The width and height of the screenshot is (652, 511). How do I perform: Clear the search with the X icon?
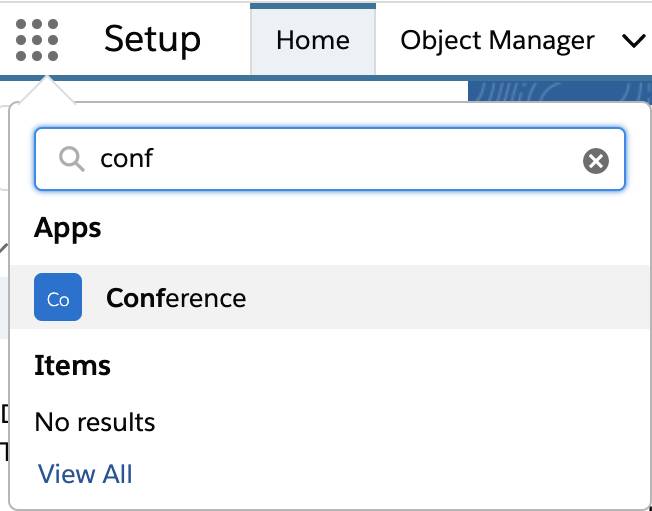point(595,160)
